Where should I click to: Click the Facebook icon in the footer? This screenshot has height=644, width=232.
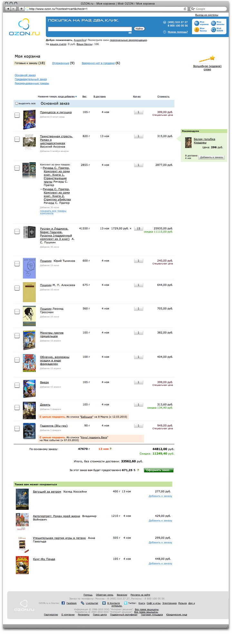pyautogui.click(x=63, y=603)
